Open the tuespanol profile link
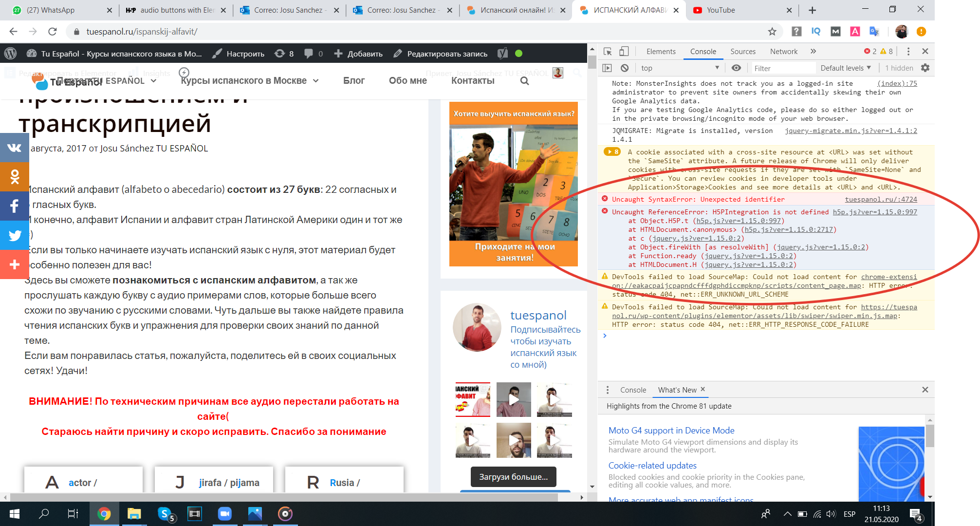Image resolution: width=980 pixels, height=526 pixels. [538, 316]
